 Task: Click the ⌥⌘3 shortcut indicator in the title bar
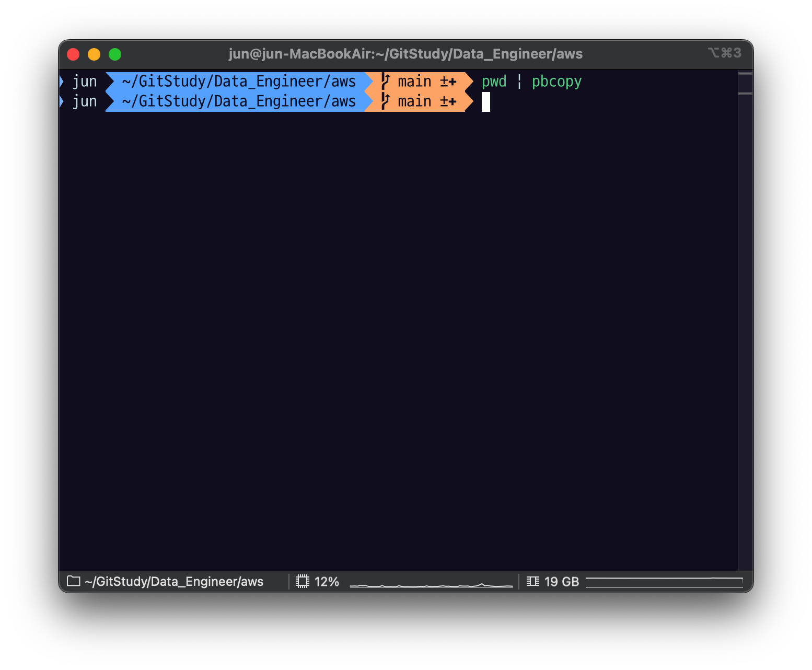[x=725, y=53]
